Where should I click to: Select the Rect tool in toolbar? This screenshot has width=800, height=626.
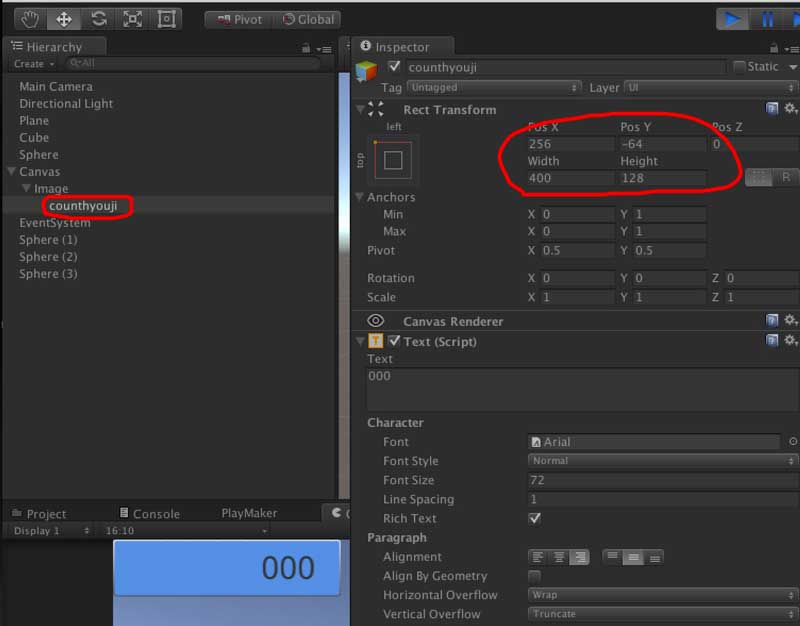click(166, 19)
